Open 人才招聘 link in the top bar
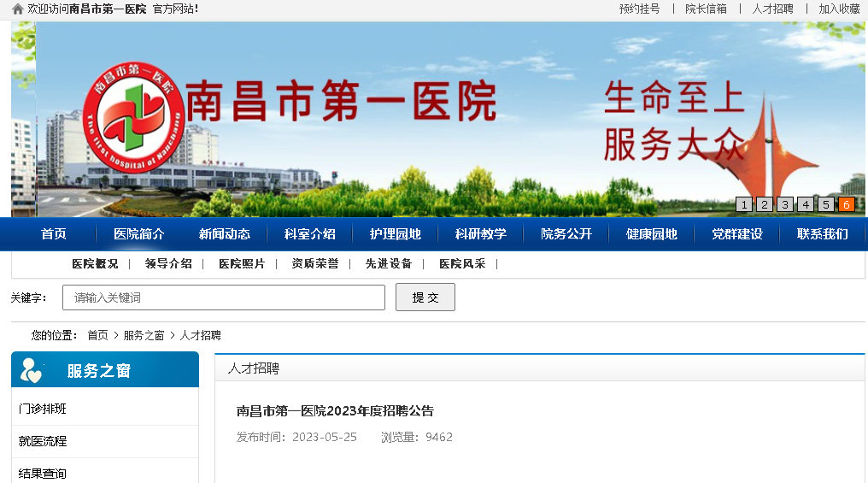This screenshot has height=483, width=868. click(773, 9)
